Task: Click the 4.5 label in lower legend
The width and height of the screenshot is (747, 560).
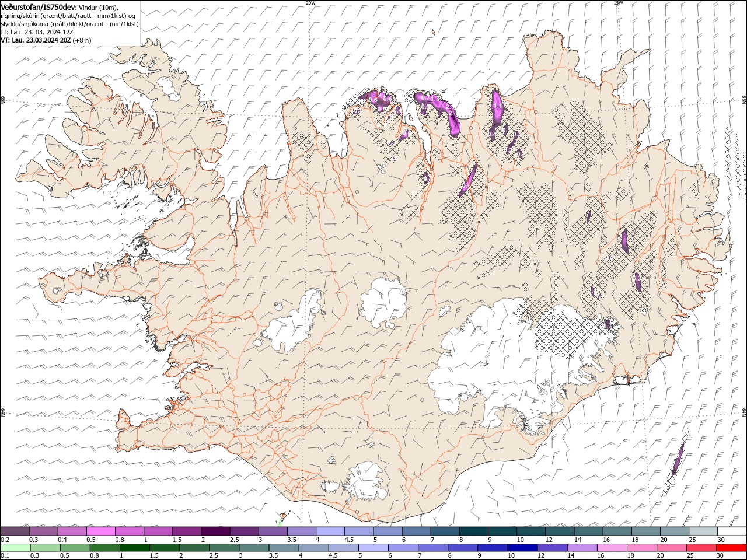Action: 333,555
